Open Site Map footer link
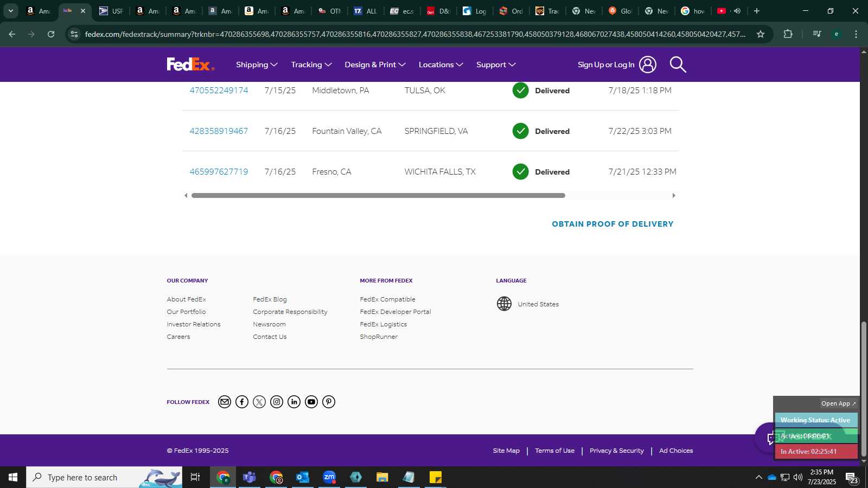Viewport: 868px width, 488px height. [x=506, y=451]
